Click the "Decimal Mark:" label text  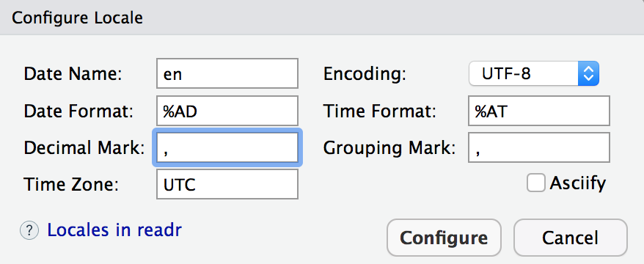(84, 148)
